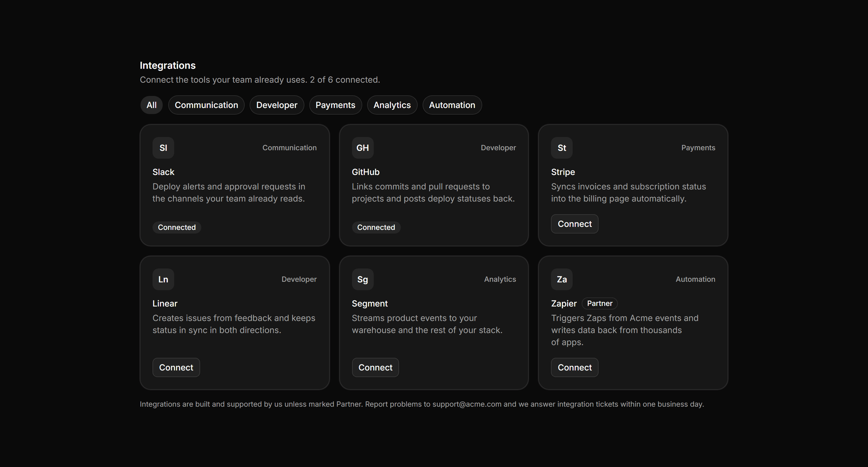
Task: Click the Connected badge on GitHub card
Action: pos(376,227)
